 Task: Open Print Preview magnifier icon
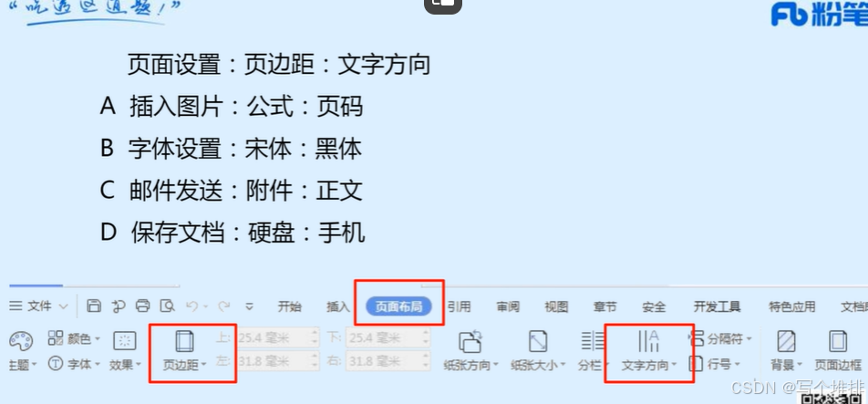167,306
